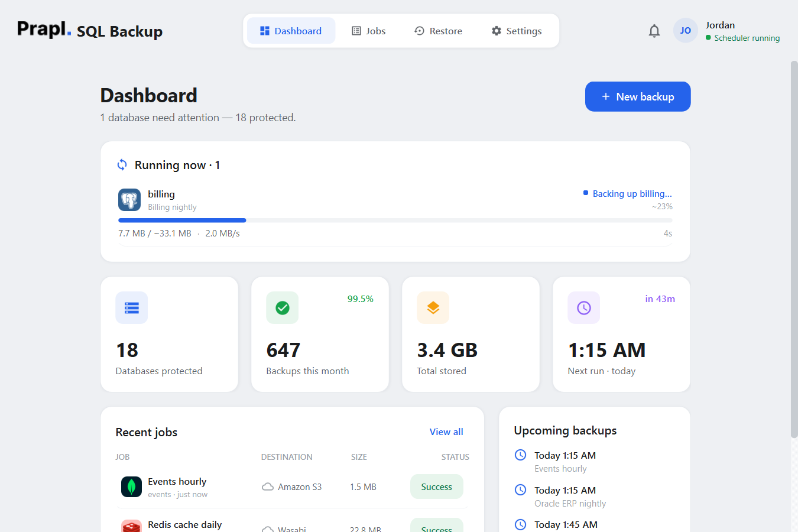This screenshot has height=532, width=798.
Task: Click the orange layers Total stored icon
Action: pyautogui.click(x=433, y=307)
